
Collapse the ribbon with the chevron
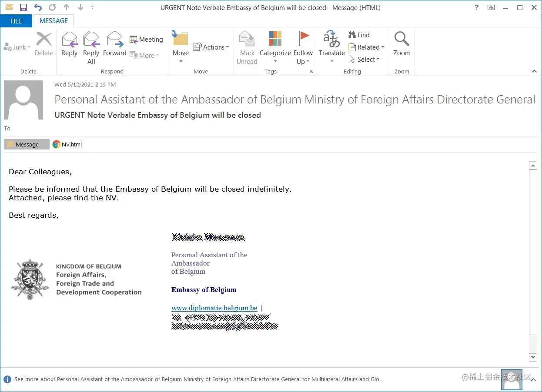pyautogui.click(x=534, y=71)
